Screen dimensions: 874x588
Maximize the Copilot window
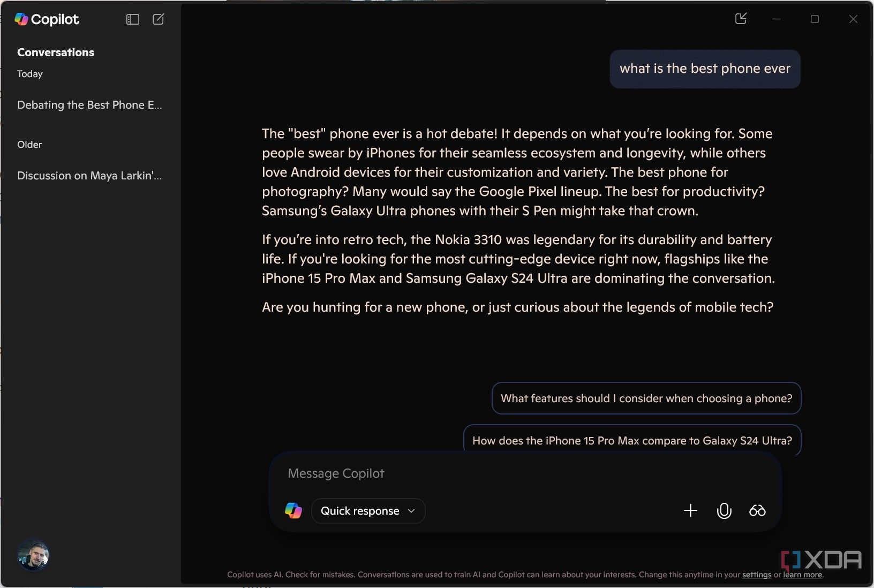point(815,19)
